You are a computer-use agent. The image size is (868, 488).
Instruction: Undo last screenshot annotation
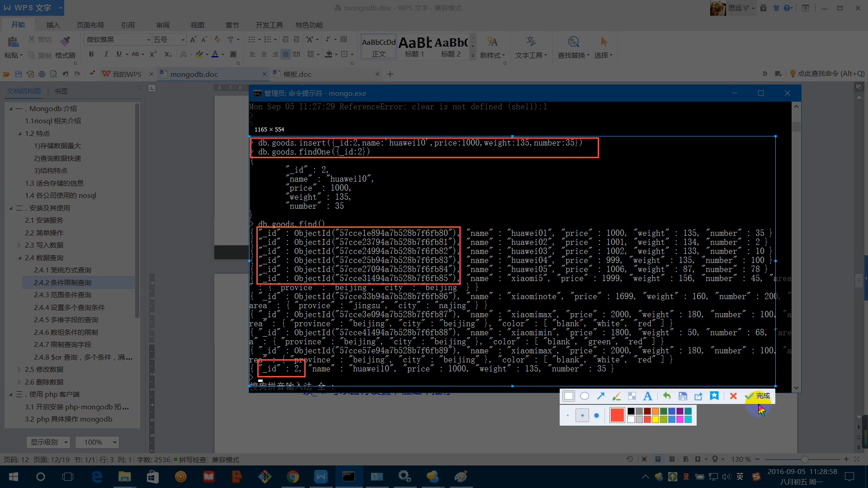pos(667,396)
